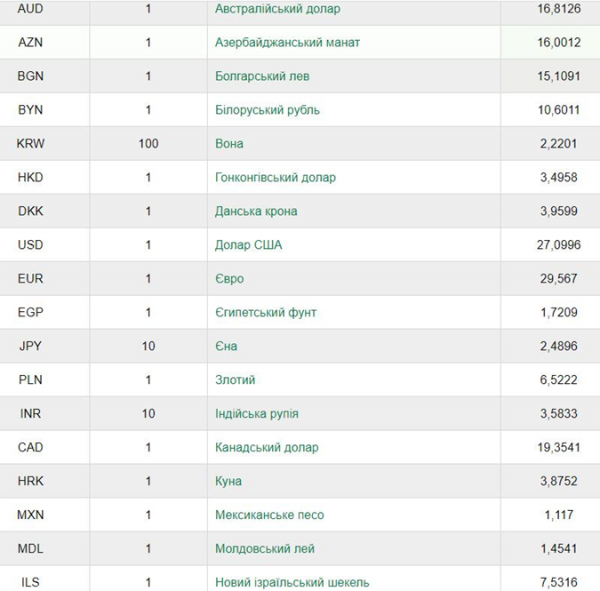
Task: Select Індійська рупія link
Action: pyautogui.click(x=256, y=413)
